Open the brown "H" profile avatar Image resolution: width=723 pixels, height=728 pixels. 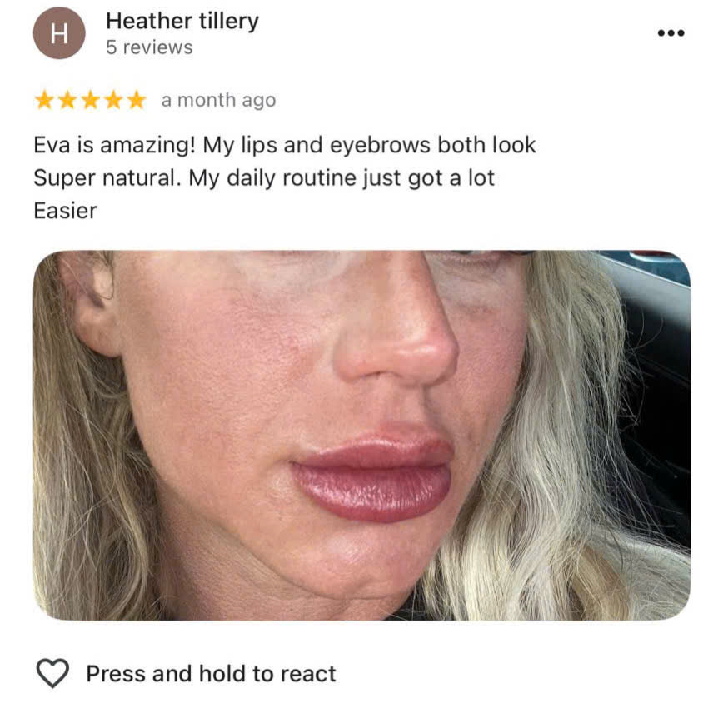coord(59,33)
